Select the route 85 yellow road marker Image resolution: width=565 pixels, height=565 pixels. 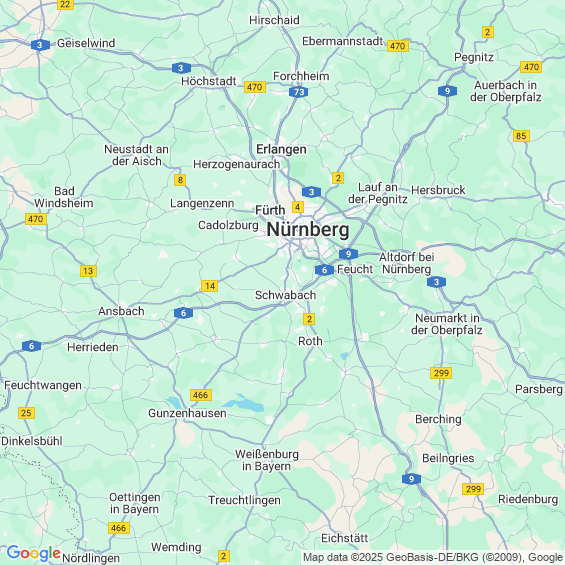[521, 136]
